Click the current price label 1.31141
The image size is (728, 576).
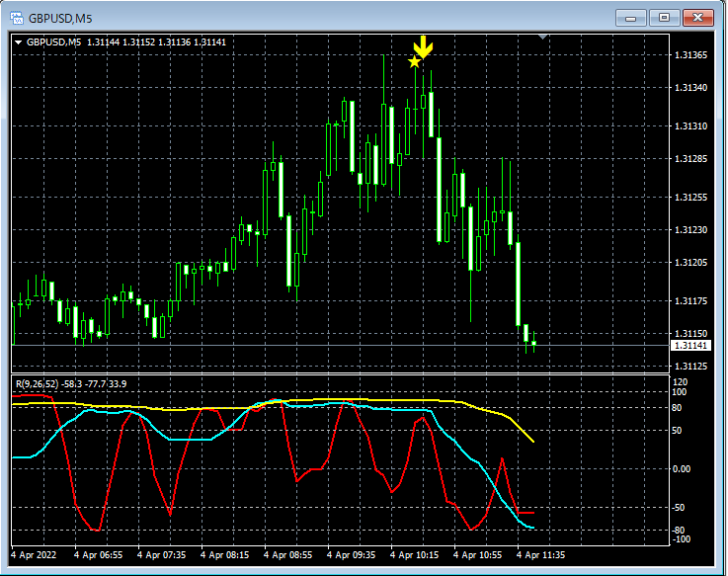[690, 345]
